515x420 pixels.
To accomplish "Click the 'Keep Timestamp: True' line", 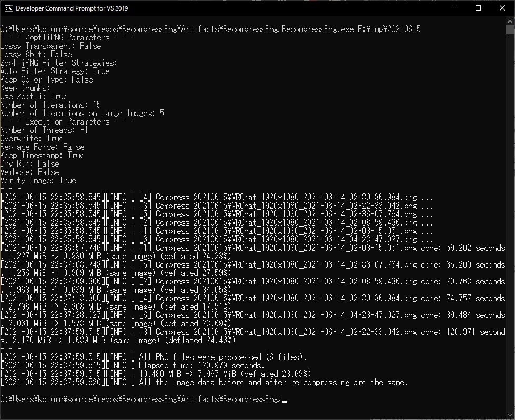I will click(x=42, y=155).
